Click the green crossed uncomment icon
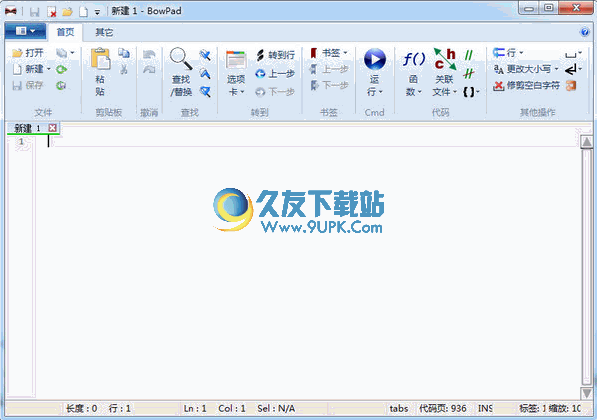Screen dimensions: 597x420 (469, 73)
